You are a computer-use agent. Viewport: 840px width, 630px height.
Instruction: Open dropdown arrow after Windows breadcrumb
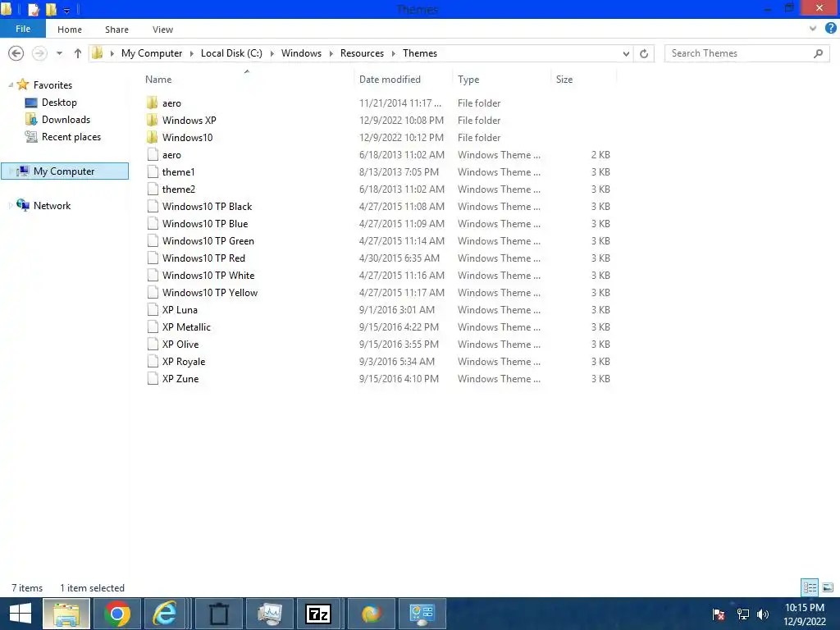[331, 53]
